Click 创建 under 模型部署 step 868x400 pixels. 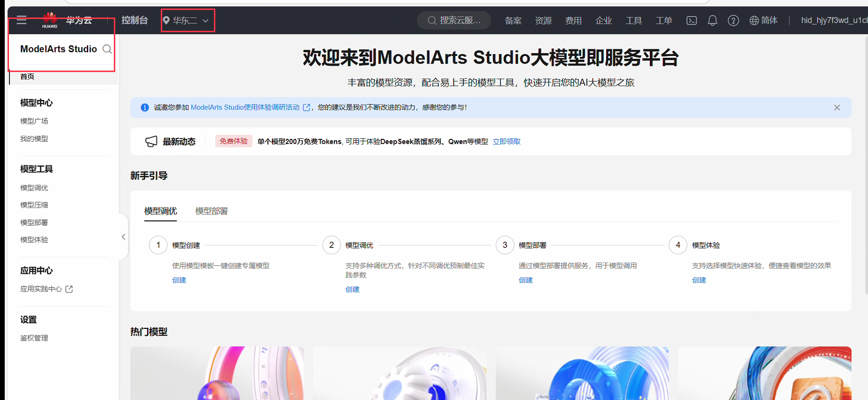pos(526,280)
